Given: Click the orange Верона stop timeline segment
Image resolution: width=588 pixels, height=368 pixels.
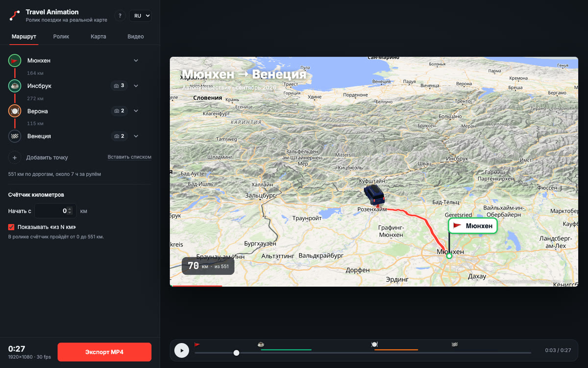Looking at the screenshot, I should pyautogui.click(x=396, y=349).
